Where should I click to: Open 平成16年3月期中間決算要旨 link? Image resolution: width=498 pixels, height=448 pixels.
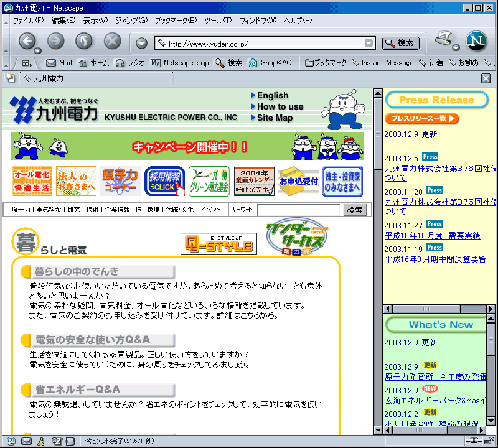(x=435, y=259)
